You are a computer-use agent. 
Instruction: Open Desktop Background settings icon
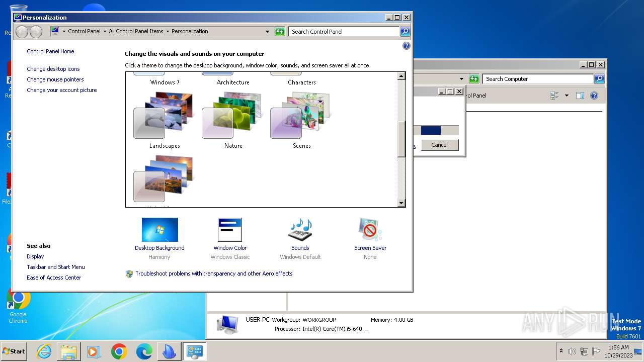(159, 230)
